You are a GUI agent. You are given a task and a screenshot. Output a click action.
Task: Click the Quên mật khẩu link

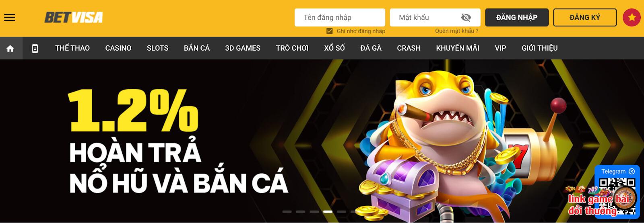click(456, 31)
